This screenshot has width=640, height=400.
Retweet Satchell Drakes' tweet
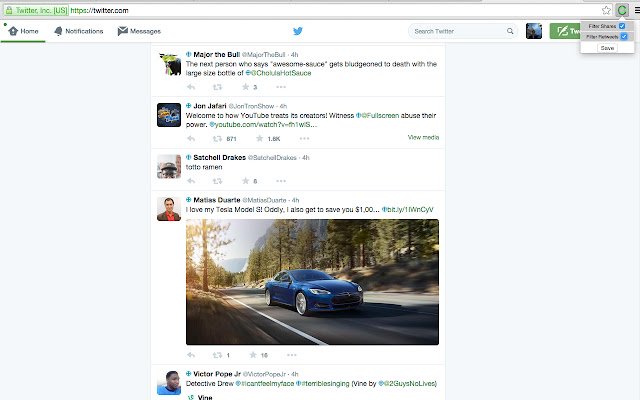218,181
